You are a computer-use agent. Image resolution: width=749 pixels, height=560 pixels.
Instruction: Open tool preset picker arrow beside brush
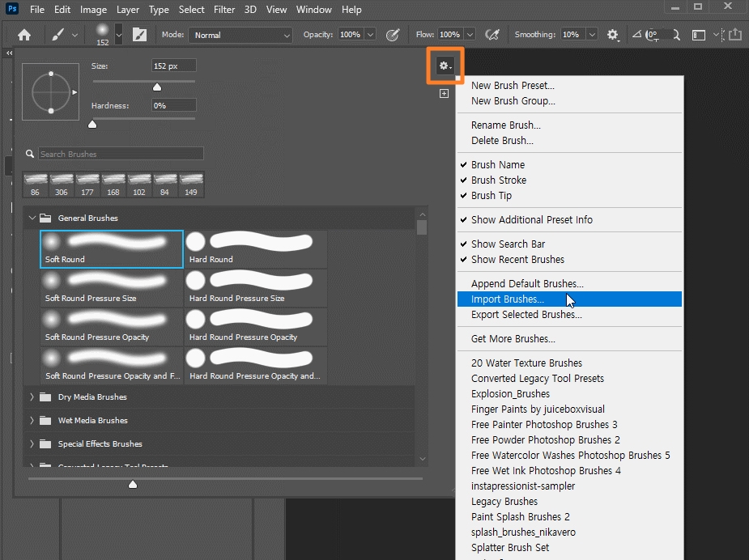pyautogui.click(x=74, y=35)
